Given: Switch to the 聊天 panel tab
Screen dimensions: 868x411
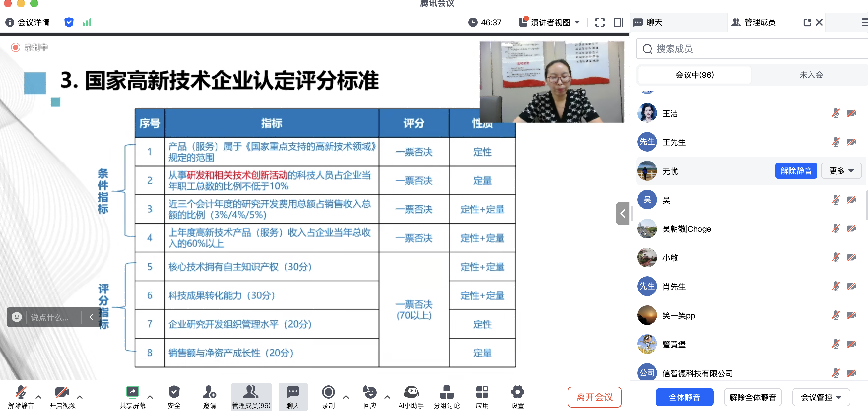Looking at the screenshot, I should [654, 23].
